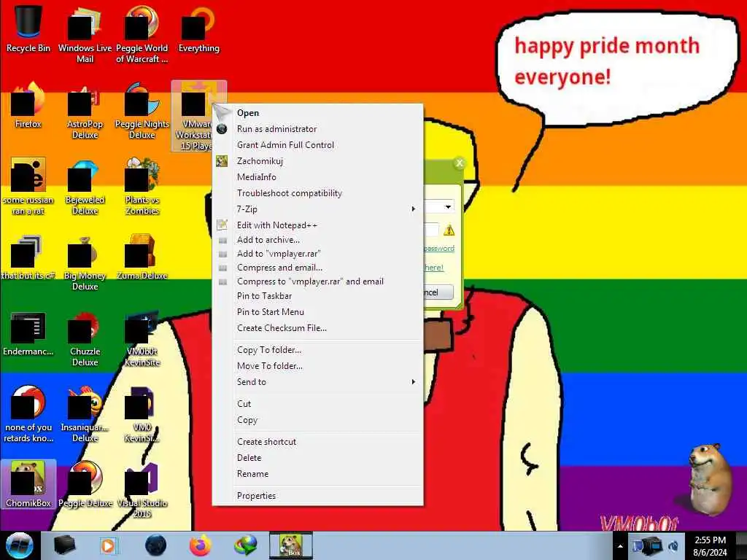Viewport: 747px width, 560px height.
Task: Choose Edit with Notepad++
Action: pyautogui.click(x=317, y=225)
